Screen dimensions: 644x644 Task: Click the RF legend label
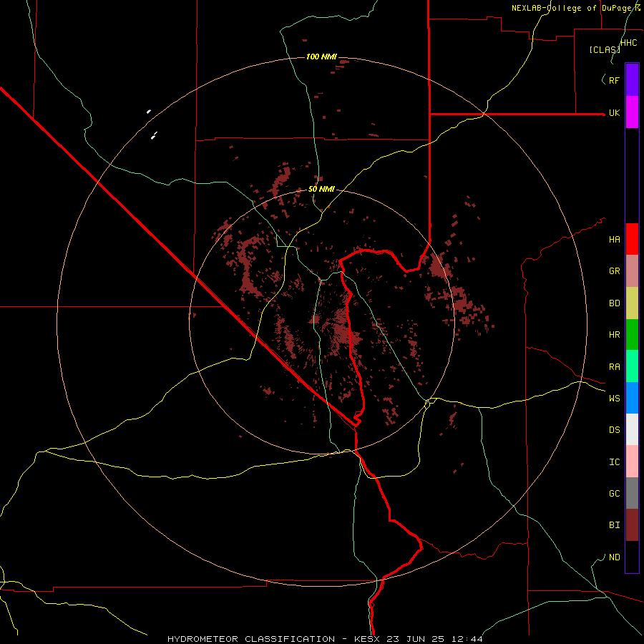pyautogui.click(x=614, y=80)
